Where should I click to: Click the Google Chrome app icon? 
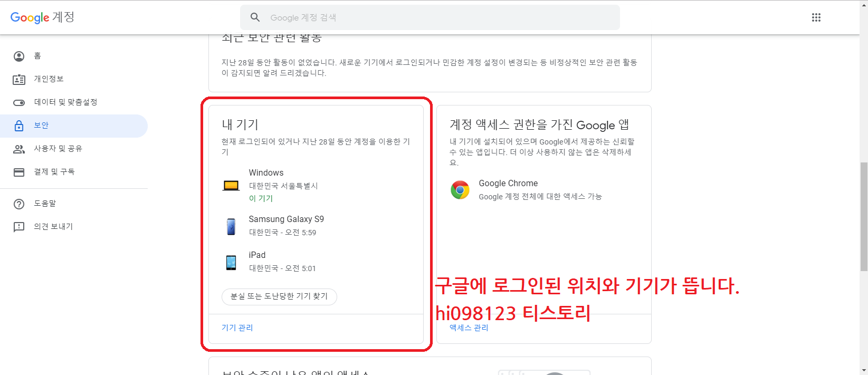pos(460,190)
